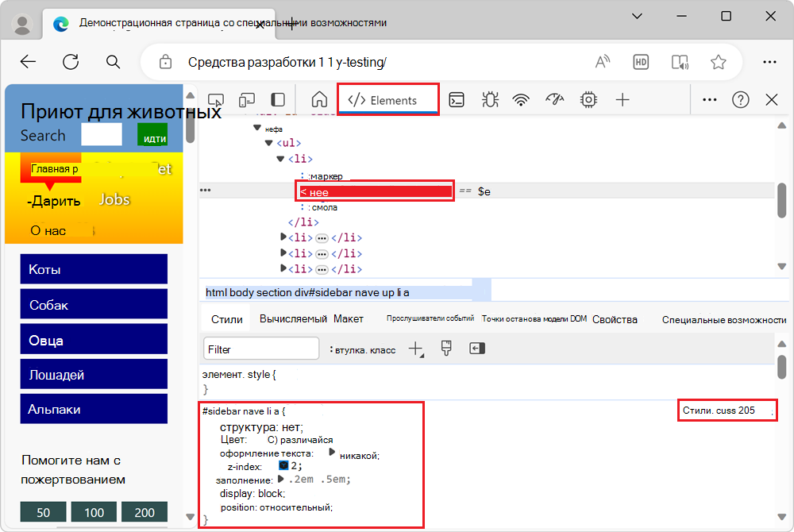Close the DevTools panel
Image resolution: width=794 pixels, height=532 pixels.
772,100
